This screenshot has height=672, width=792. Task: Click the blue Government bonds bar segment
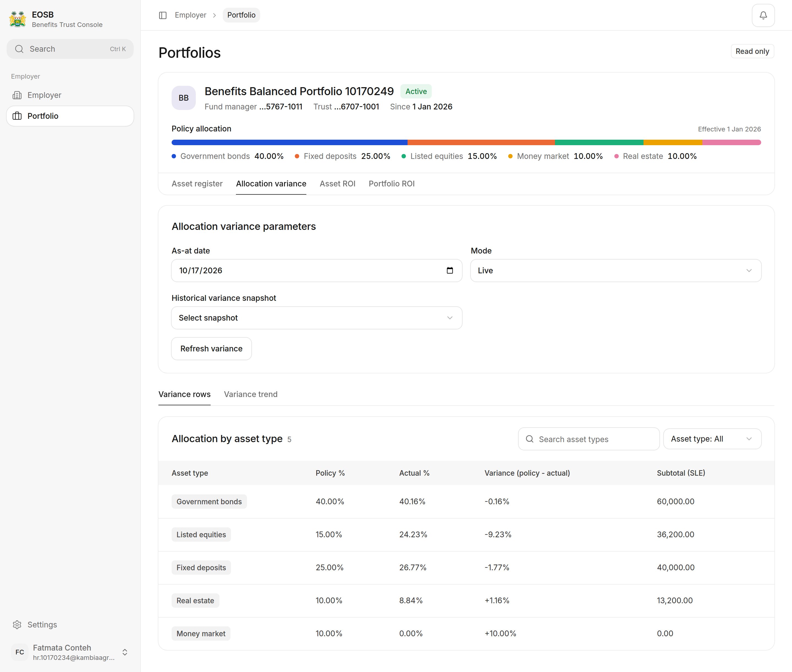290,142
